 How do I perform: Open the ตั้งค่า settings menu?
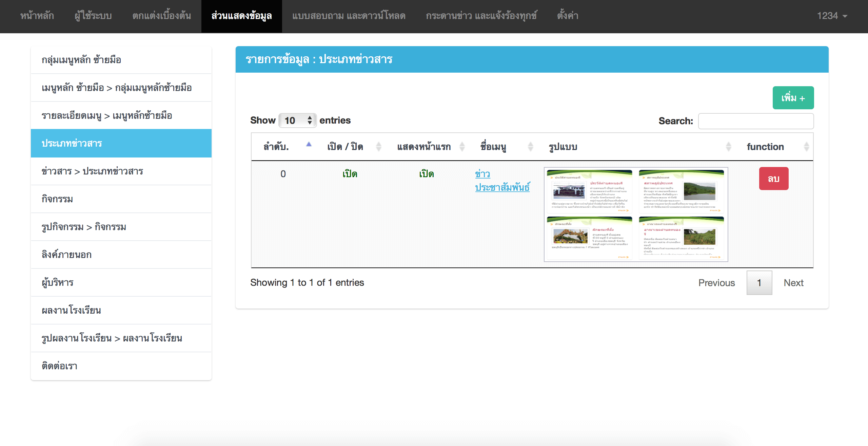(x=567, y=16)
